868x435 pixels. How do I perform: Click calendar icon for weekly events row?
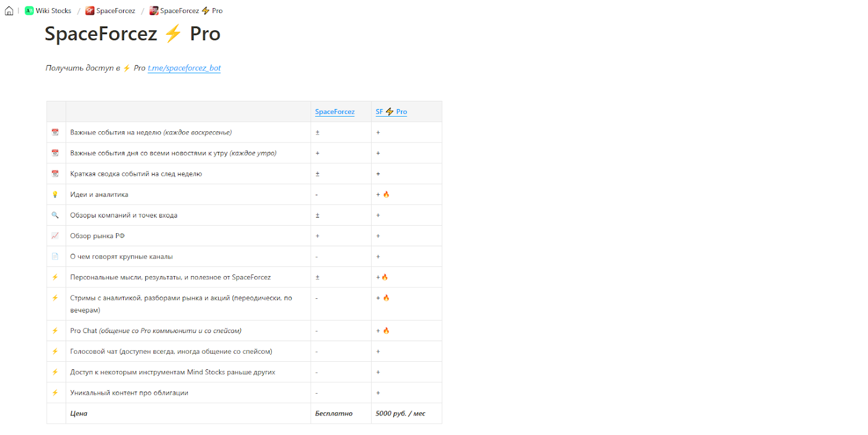point(55,132)
